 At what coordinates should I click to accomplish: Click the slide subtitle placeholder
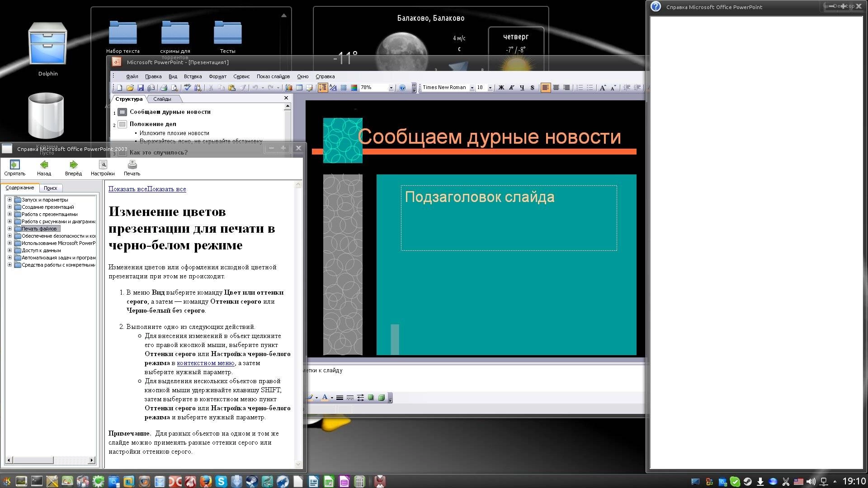point(509,218)
